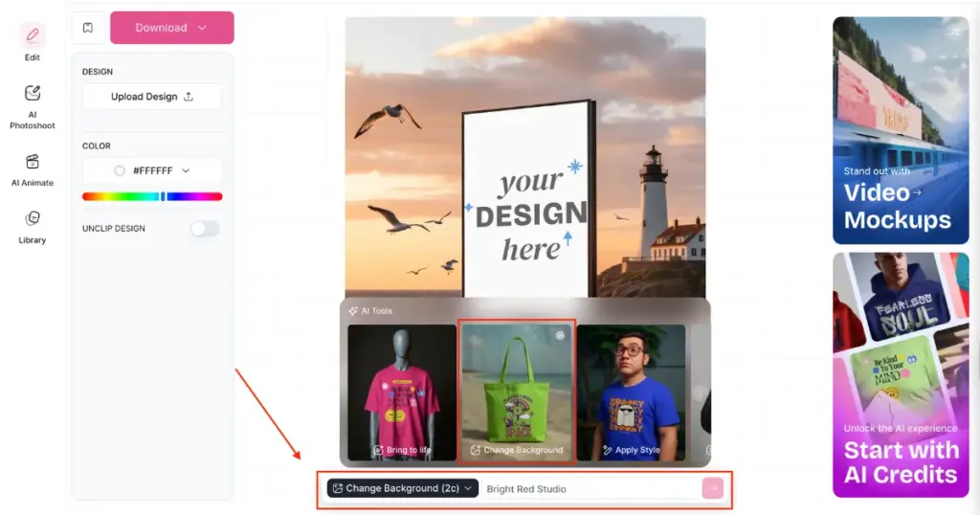Click the AI Tools sparkle icon

(353, 310)
